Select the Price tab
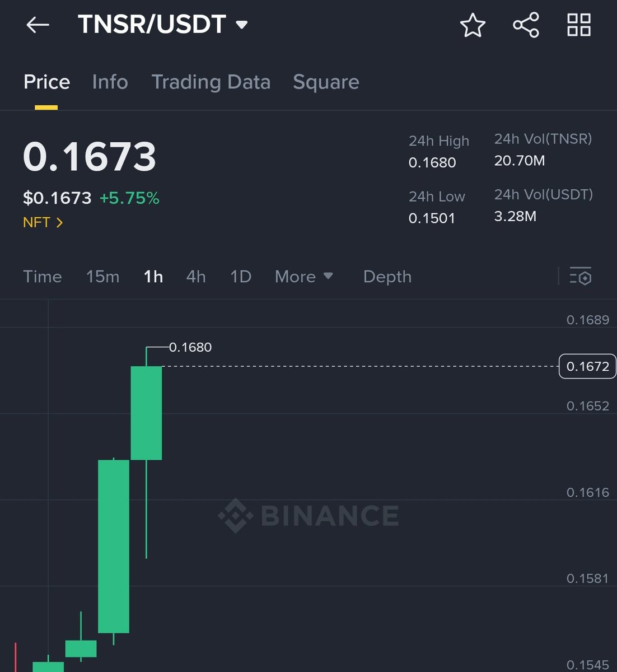This screenshot has height=672, width=617. 46,82
